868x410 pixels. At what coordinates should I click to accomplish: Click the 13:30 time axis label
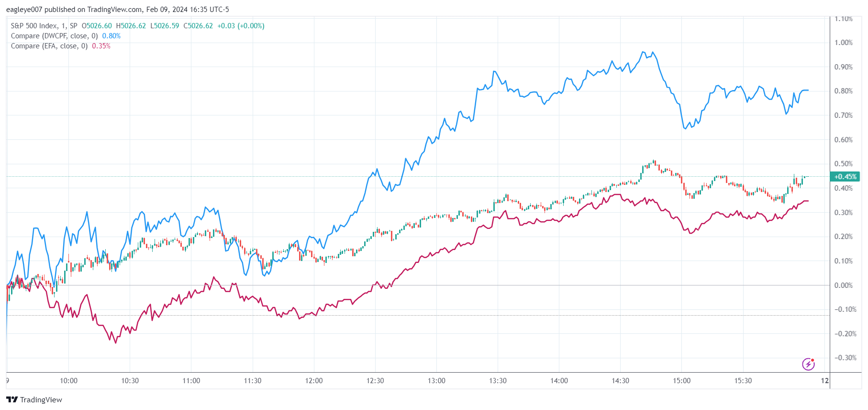498,381
